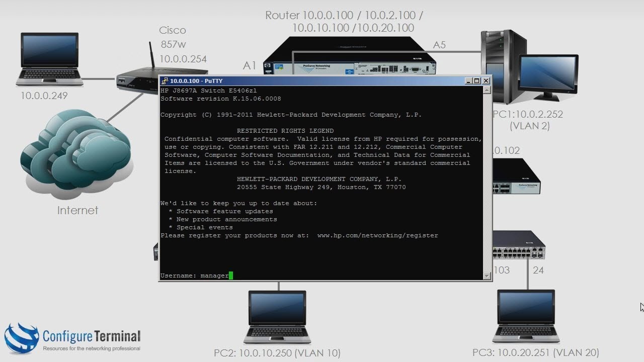The image size is (644, 362).
Task: Click the small ProCurve switch under PC1
Action: point(517,177)
